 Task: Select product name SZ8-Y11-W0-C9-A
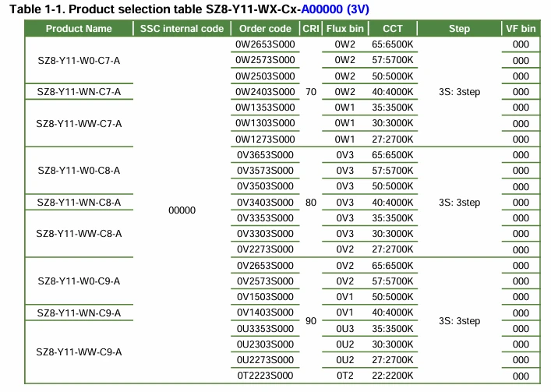[x=79, y=281]
